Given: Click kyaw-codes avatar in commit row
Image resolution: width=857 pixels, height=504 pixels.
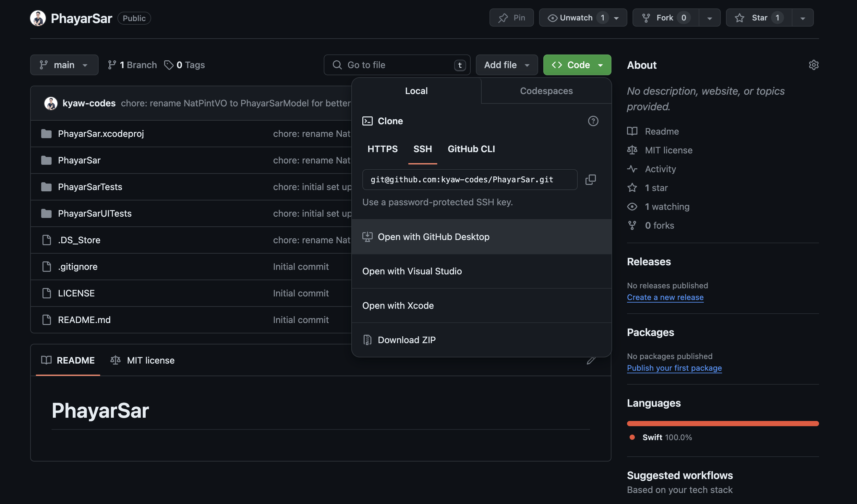Looking at the screenshot, I should click(51, 103).
